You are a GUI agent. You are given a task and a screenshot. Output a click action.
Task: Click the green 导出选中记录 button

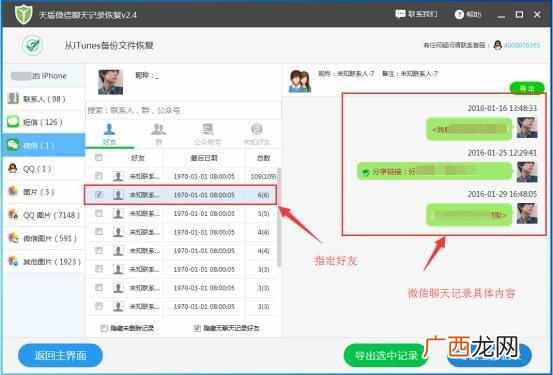pyautogui.click(x=386, y=355)
